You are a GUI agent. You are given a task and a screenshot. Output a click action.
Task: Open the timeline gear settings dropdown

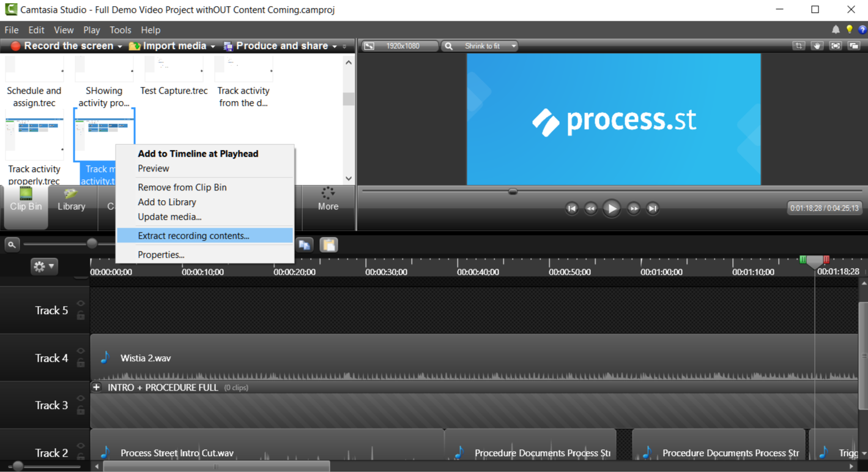tap(44, 266)
